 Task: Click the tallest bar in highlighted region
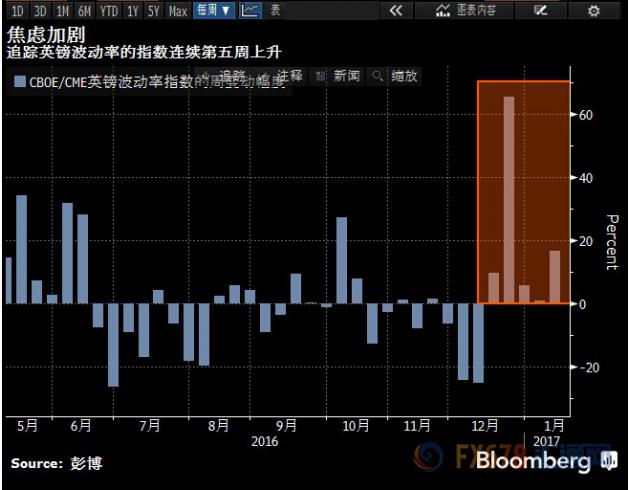(509, 200)
